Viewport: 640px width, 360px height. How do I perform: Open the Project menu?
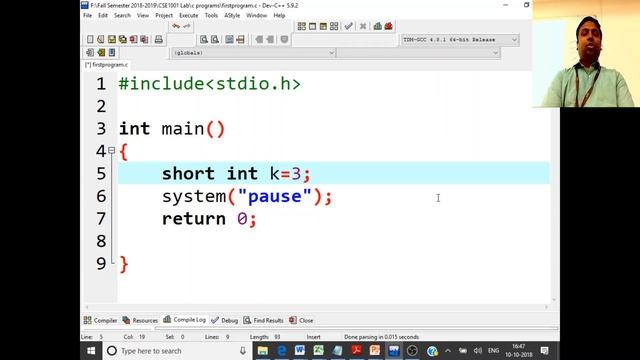pyautogui.click(x=164, y=16)
